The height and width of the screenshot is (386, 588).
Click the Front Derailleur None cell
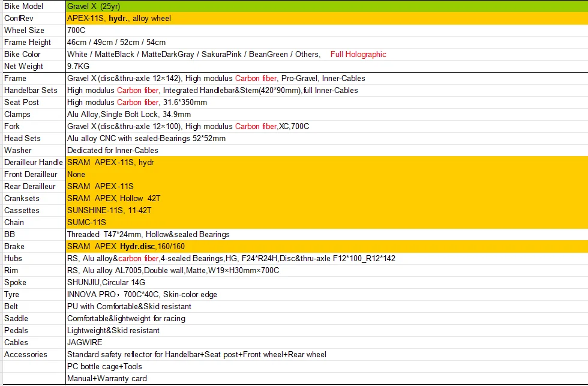(x=326, y=175)
